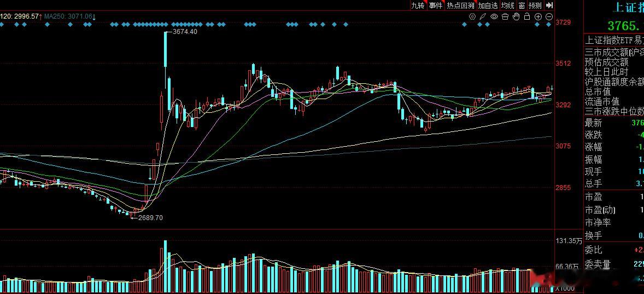The width and height of the screenshot is (644, 294).
Task: Open the 预测 forecast tab
Action: coord(535,5)
